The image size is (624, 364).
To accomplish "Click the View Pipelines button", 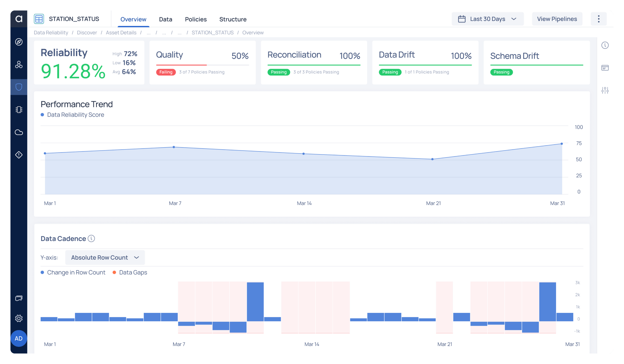I will (x=557, y=18).
